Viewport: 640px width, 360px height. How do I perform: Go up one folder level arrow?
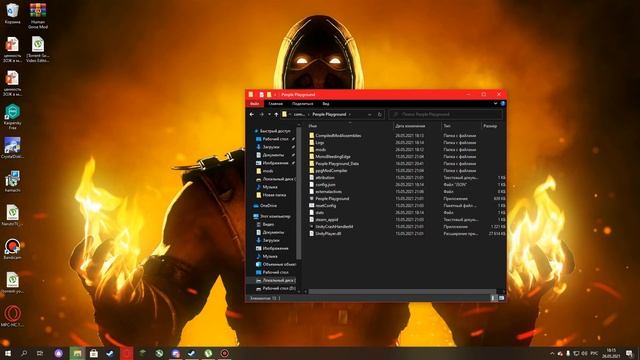[x=276, y=115]
